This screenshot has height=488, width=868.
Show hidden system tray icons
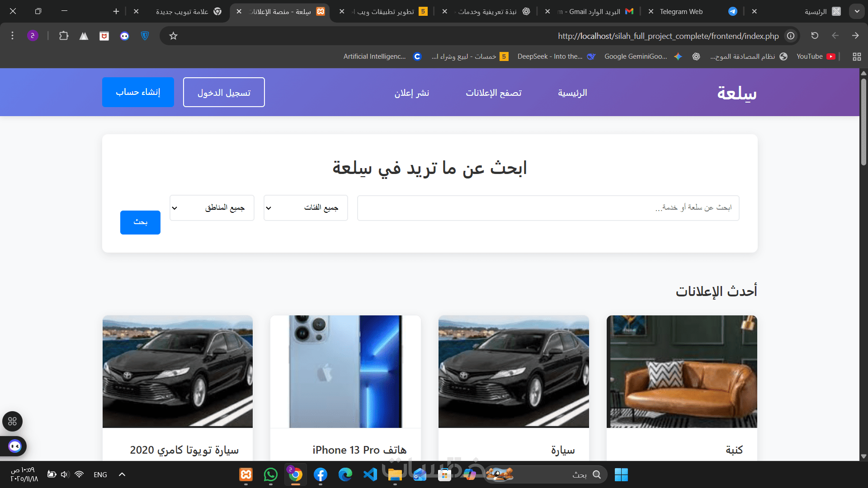pyautogui.click(x=122, y=474)
